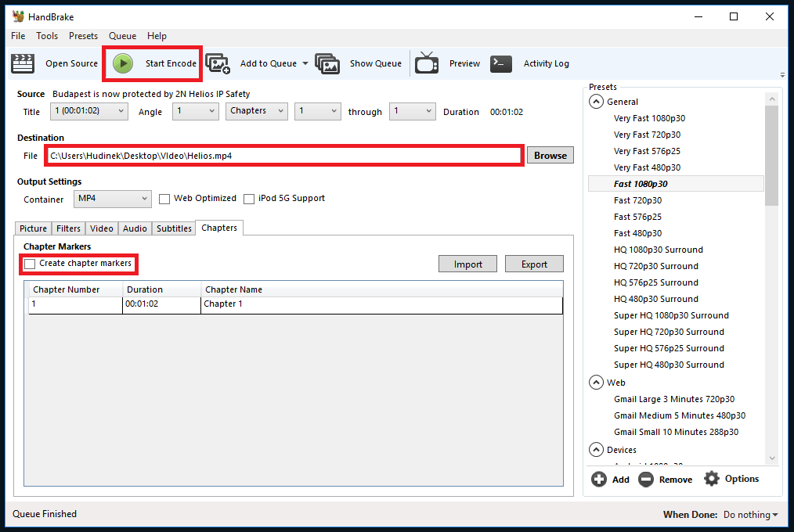This screenshot has width=794, height=532.
Task: Enable Create chapter markers checkbox
Action: pos(30,264)
